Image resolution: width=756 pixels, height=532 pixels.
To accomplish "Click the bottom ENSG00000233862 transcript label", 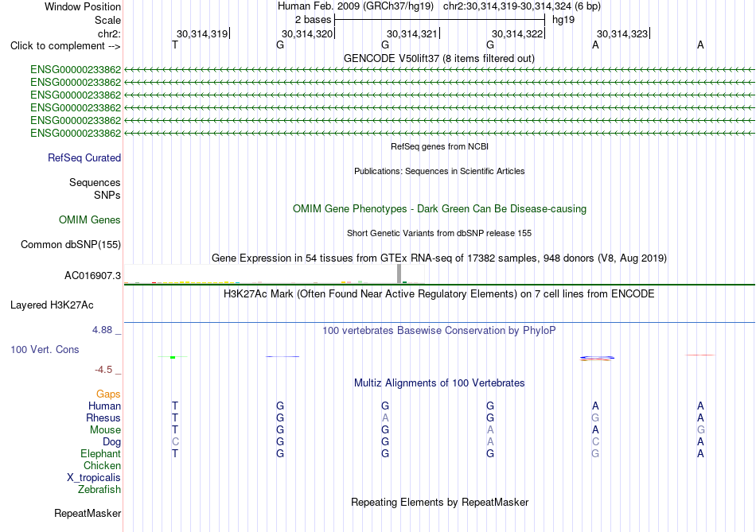I will 76,133.
